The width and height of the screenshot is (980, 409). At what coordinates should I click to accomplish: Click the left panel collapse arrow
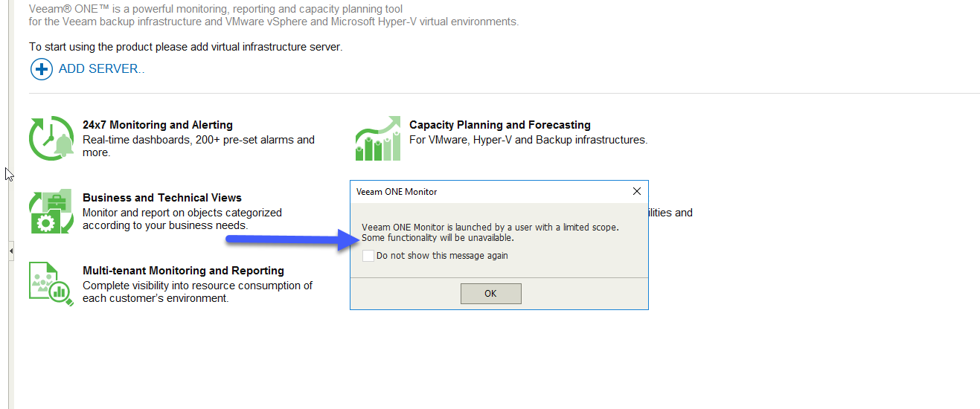click(x=11, y=252)
